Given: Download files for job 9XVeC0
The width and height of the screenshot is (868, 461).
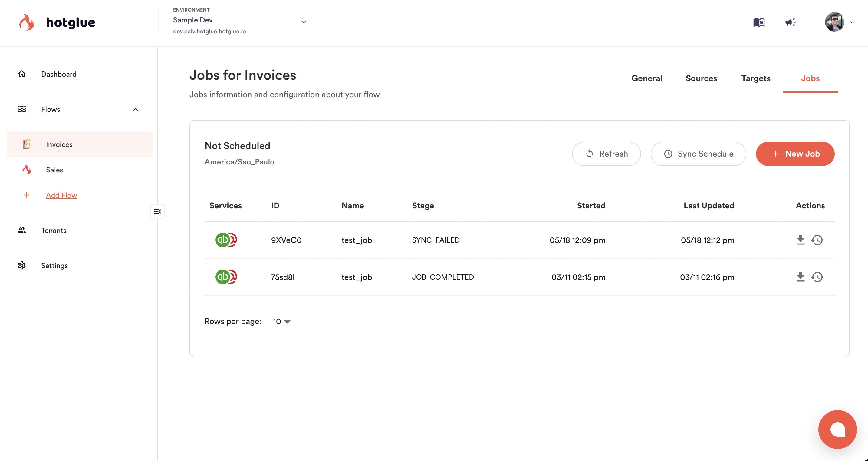Looking at the screenshot, I should coord(800,240).
